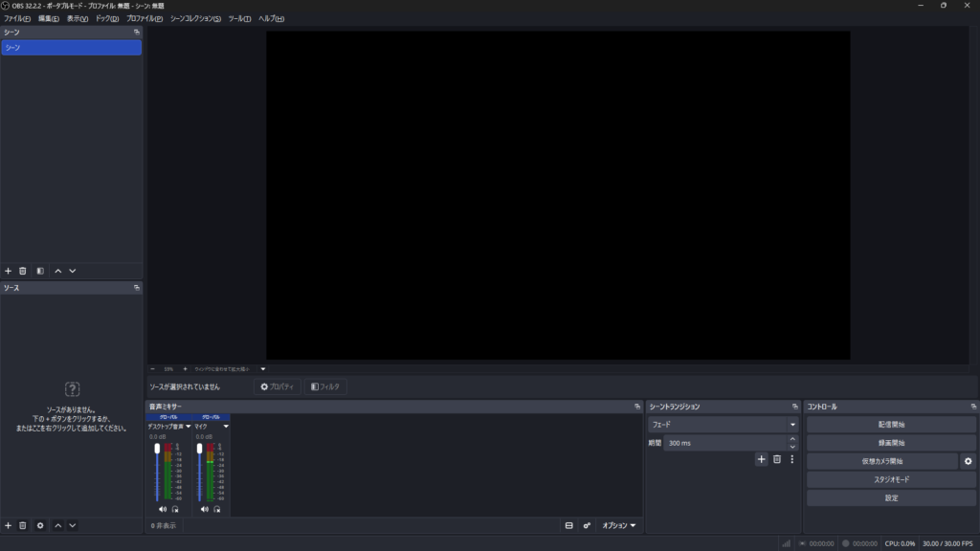Toggle hidden sources with 0 非表示 button
The height and width of the screenshot is (551, 980).
[163, 526]
